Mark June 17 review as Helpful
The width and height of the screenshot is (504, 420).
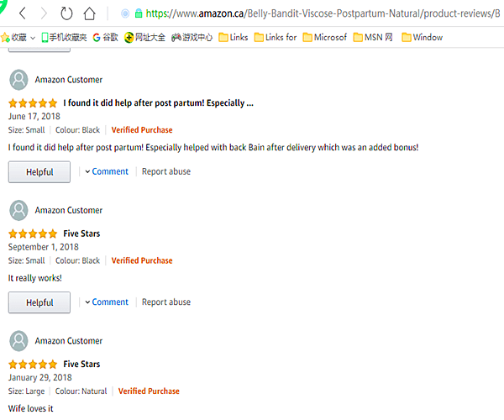pos(39,172)
